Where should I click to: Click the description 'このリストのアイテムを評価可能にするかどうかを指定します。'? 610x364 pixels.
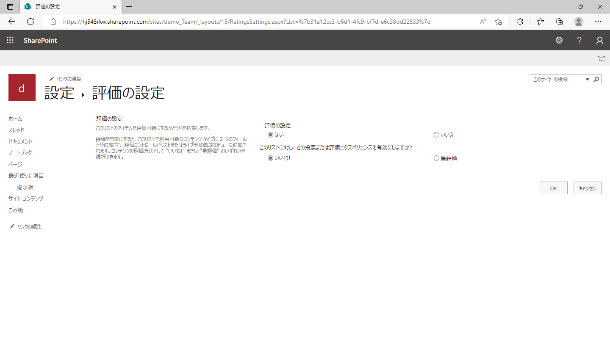coord(153,128)
